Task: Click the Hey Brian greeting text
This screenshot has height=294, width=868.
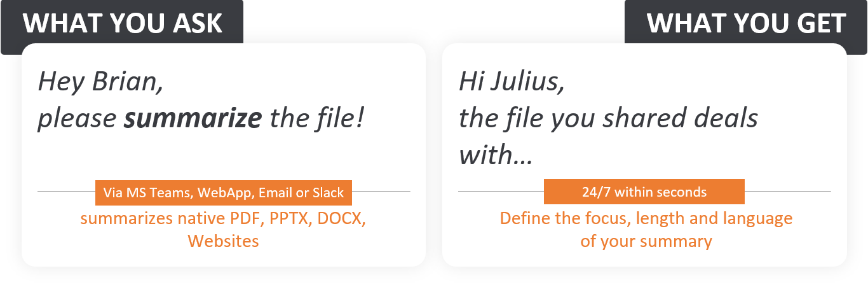Action: [x=100, y=83]
